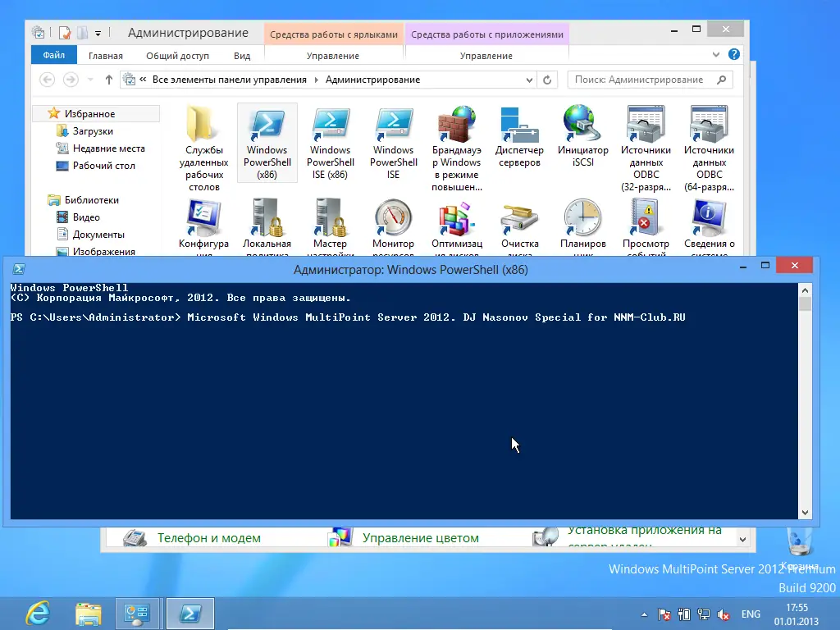This screenshot has height=630, width=840.
Task: Launch Internet Explorer from the taskbar
Action: click(x=36, y=614)
